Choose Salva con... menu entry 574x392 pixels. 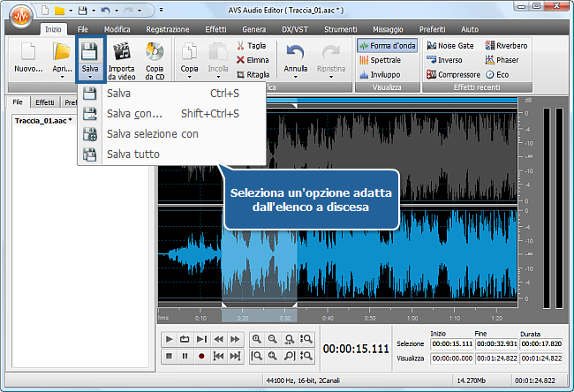[x=171, y=114]
